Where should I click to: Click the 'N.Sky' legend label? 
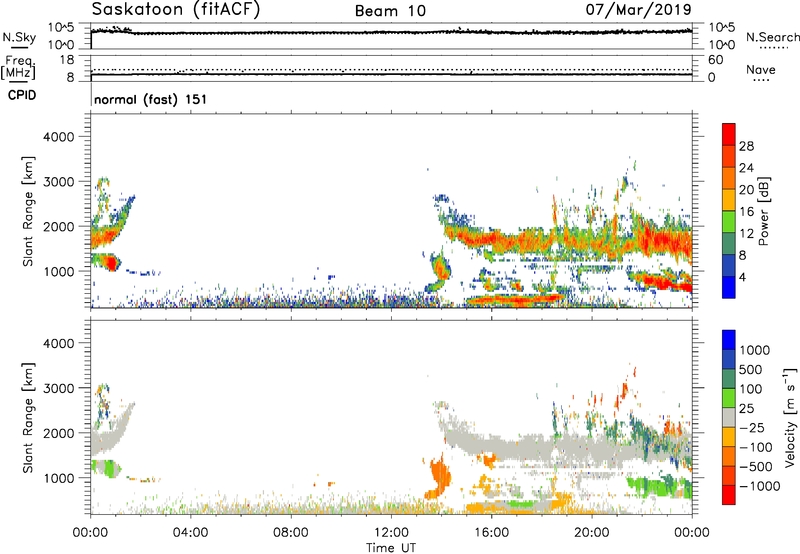pyautogui.click(x=19, y=38)
